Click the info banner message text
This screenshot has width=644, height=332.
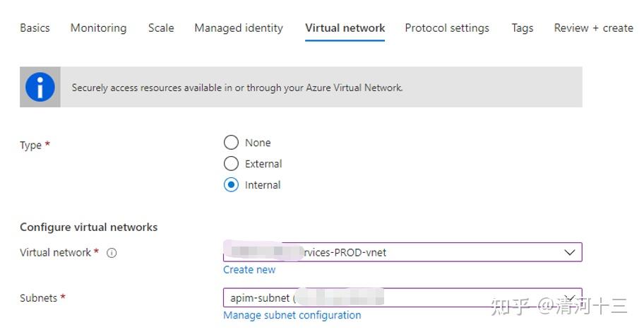[237, 88]
